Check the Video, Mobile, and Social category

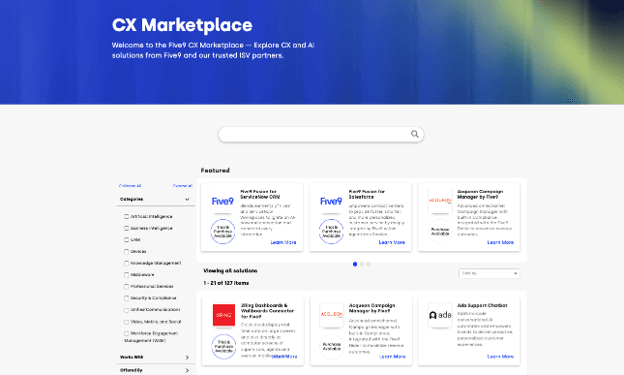click(x=127, y=322)
